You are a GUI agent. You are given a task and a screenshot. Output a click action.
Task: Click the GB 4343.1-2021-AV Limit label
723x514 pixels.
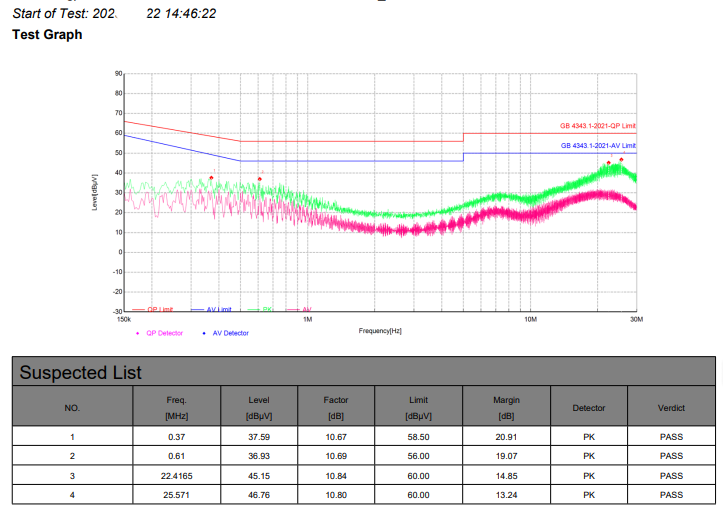tap(598, 146)
